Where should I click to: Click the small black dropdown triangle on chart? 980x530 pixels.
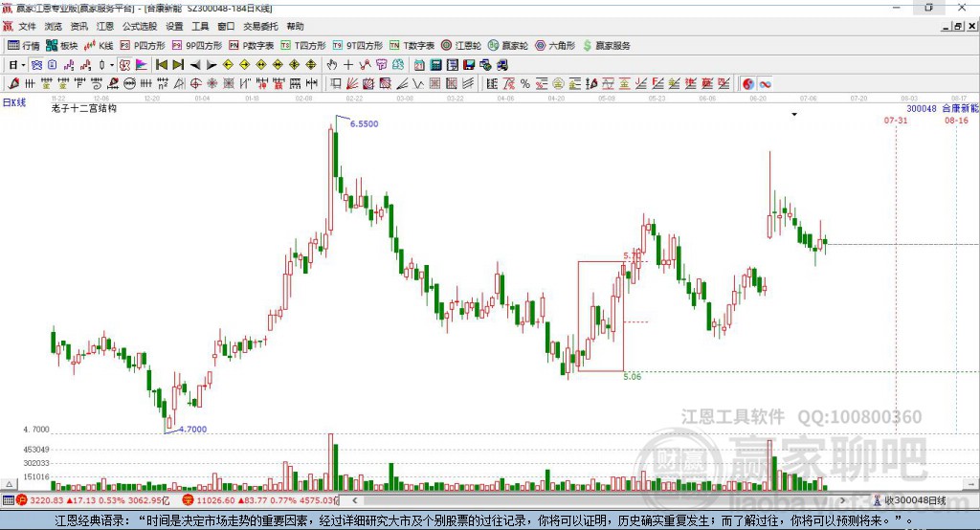(x=794, y=115)
